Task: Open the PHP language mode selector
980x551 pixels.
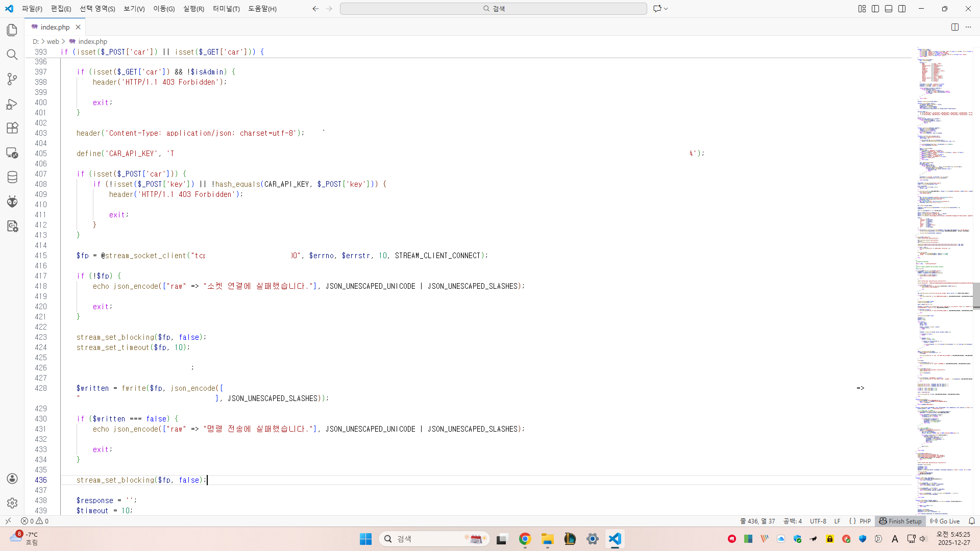Action: 865,521
